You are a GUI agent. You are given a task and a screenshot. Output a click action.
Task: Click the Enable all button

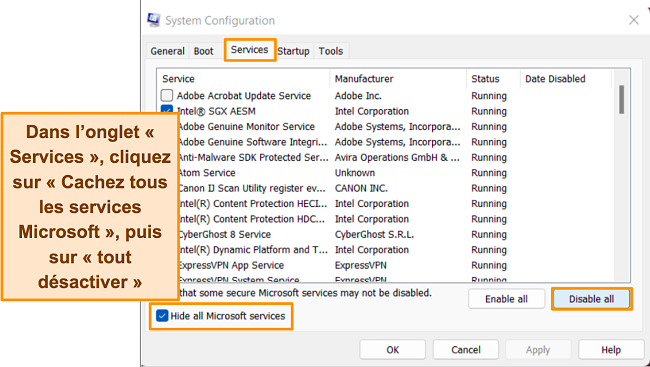506,299
